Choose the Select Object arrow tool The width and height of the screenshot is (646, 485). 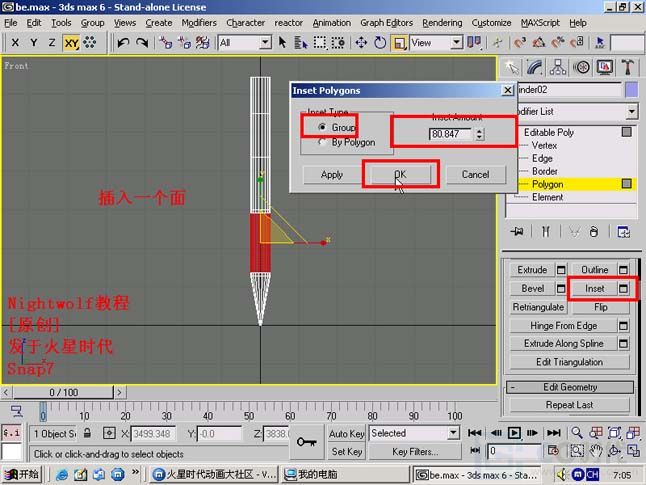(282, 42)
